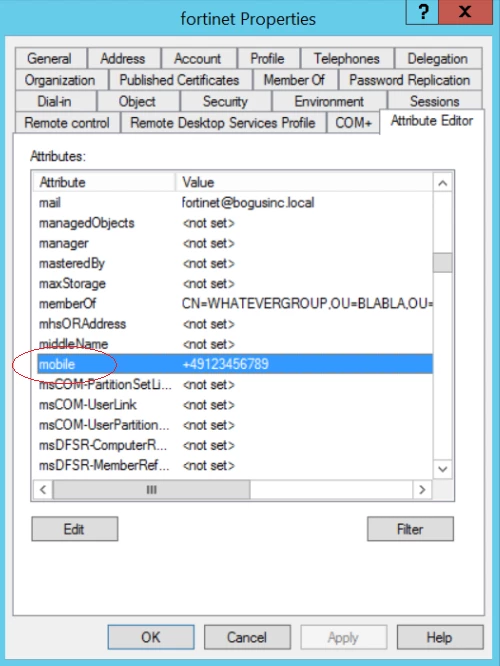Screen dimensions: 500x666
Task: Open the COM+ tab
Action: (x=353, y=123)
